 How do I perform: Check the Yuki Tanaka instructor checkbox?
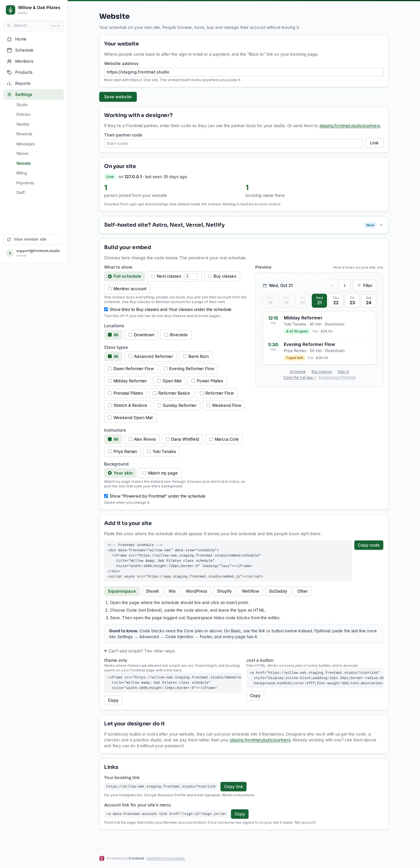click(x=149, y=451)
